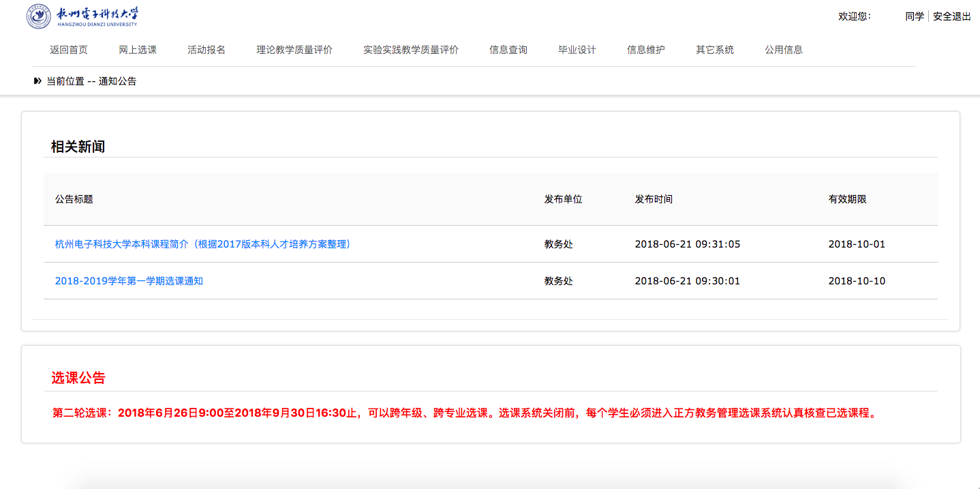Open the 理论教学质量评价 menu
Screen dimensions: 980x489
click(x=294, y=50)
